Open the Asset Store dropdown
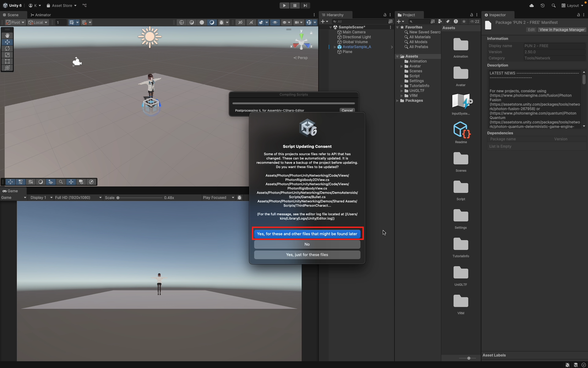588x368 pixels. (x=61, y=6)
